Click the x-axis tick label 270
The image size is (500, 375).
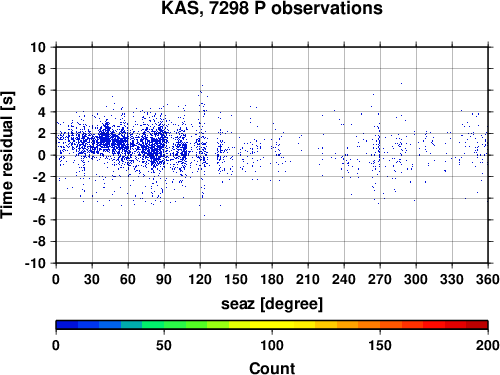(380, 279)
